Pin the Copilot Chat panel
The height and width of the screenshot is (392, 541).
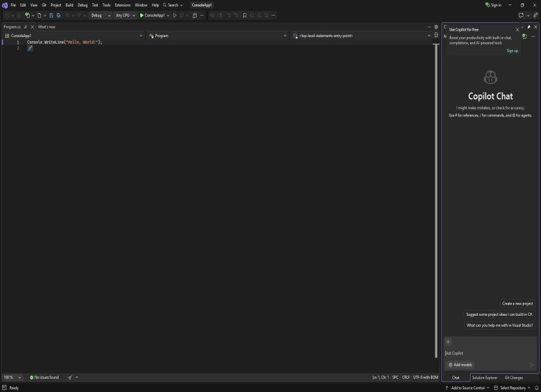529,27
